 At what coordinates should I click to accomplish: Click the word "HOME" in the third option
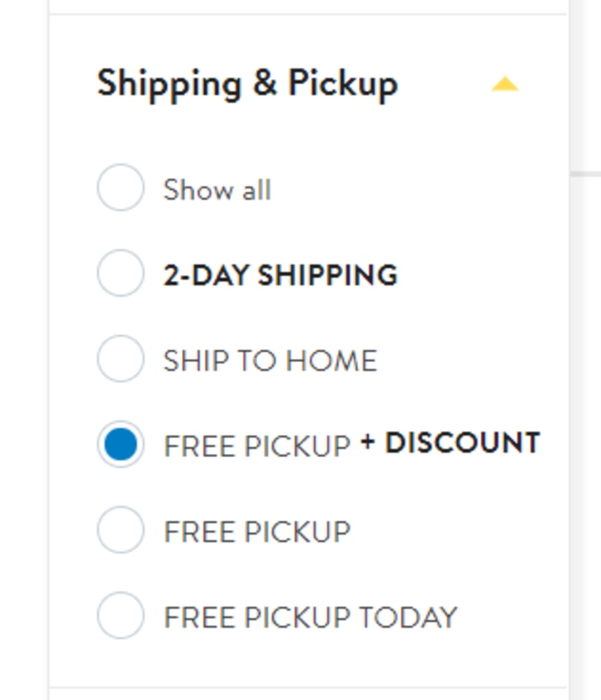click(331, 361)
